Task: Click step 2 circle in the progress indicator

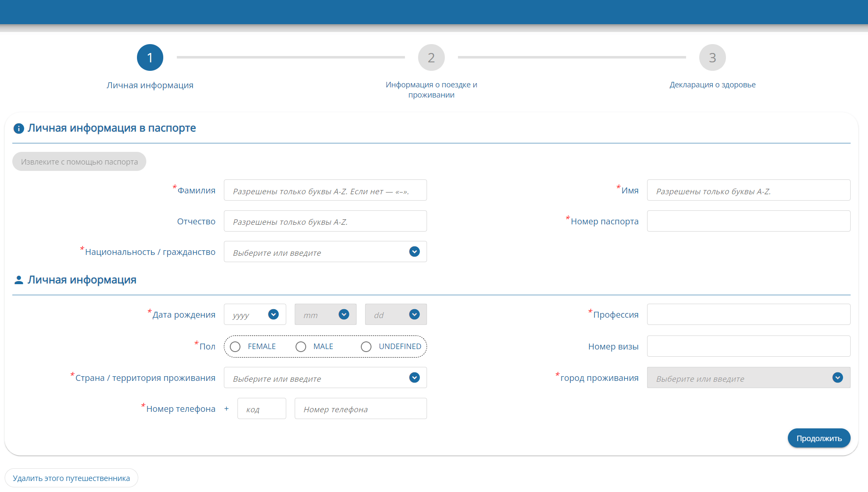Action: coord(431,57)
